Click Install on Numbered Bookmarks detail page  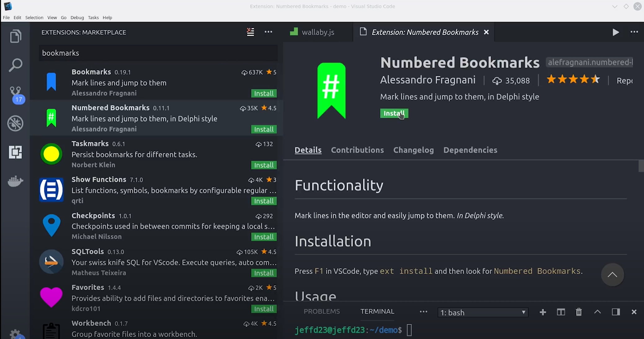394,113
